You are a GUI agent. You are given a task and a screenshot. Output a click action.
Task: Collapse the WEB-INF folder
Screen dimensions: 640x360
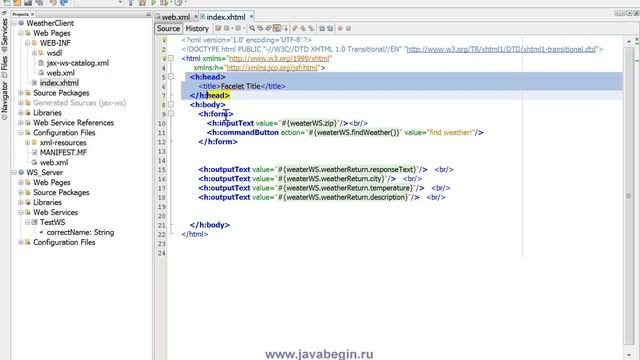(x=27, y=43)
